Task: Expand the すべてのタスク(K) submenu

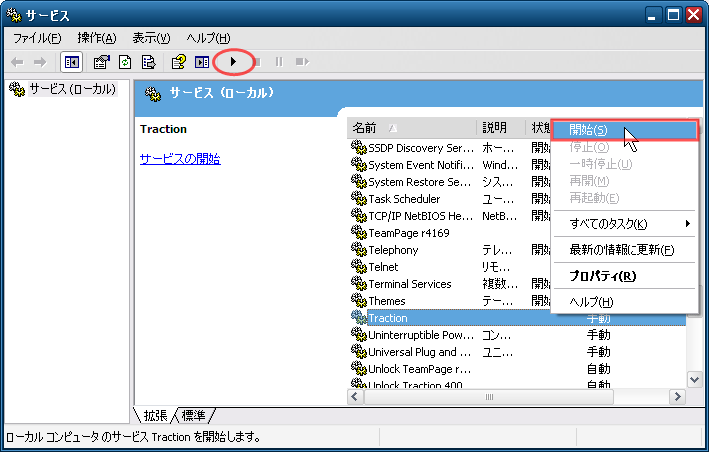Action: pyautogui.click(x=625, y=224)
